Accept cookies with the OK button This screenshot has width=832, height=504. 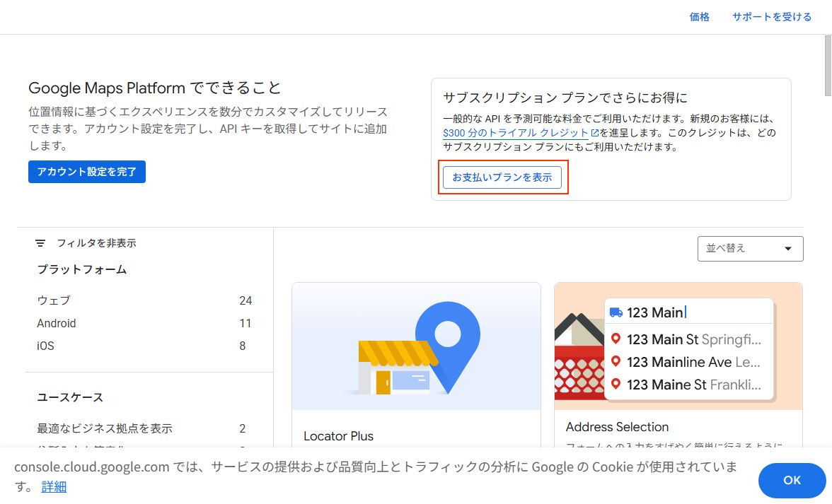click(x=792, y=481)
